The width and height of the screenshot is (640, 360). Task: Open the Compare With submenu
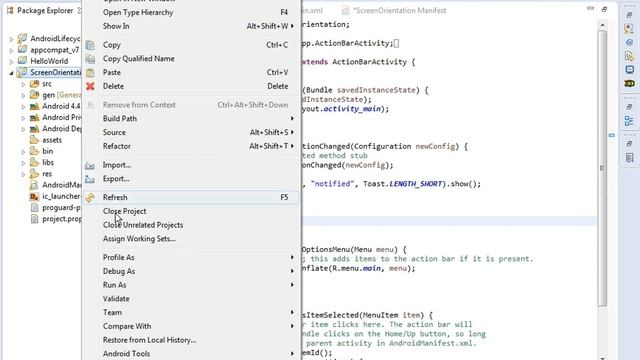[x=191, y=326]
